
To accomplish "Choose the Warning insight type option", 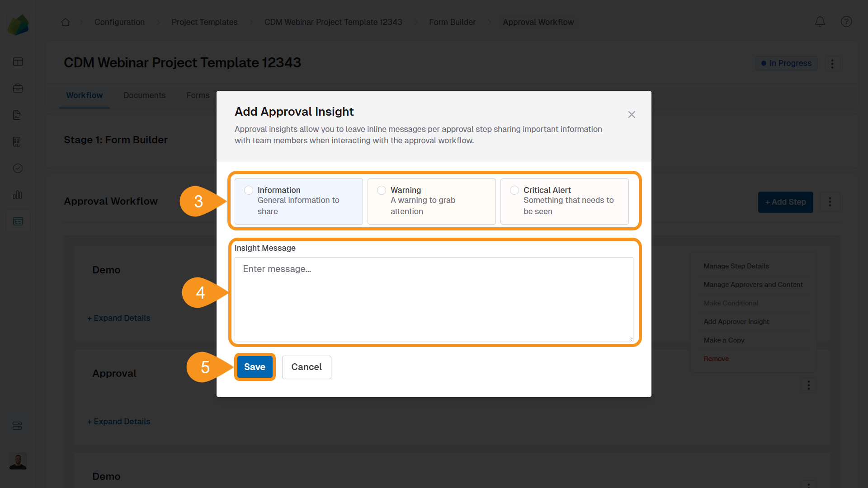I will click(381, 190).
